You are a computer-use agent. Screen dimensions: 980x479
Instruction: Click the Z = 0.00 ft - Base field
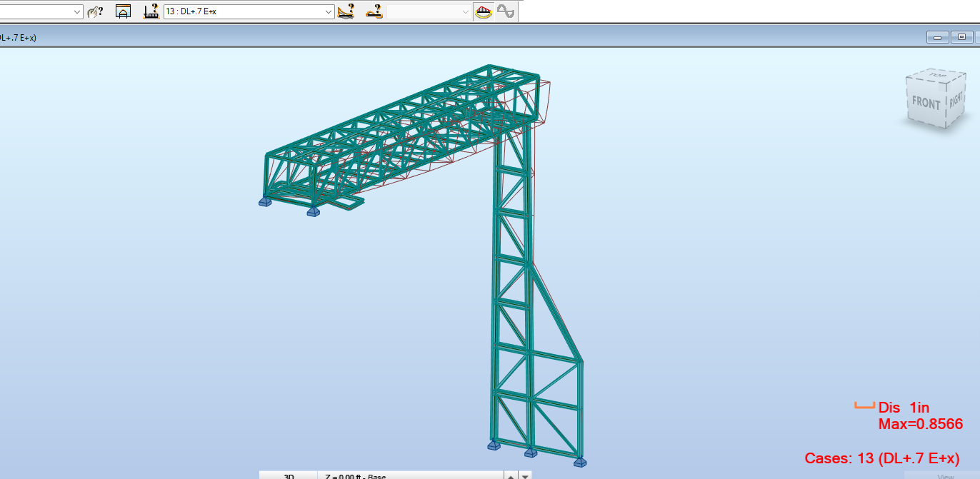pyautogui.click(x=411, y=475)
